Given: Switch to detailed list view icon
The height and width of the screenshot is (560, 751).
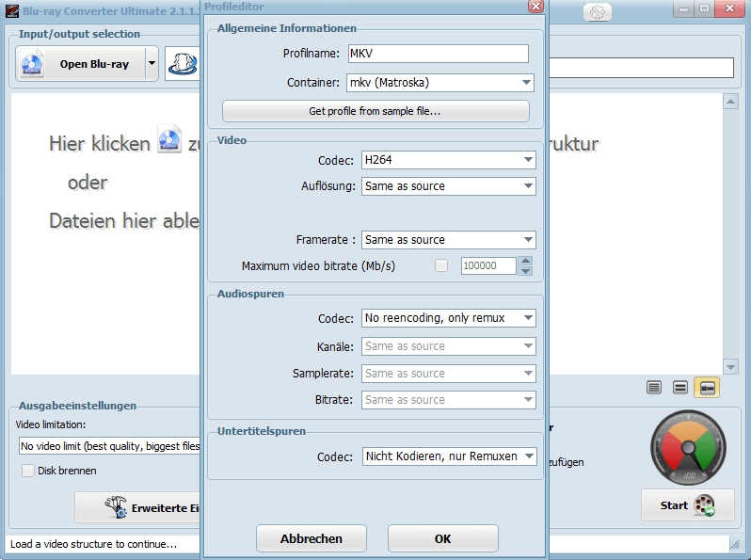Looking at the screenshot, I should pos(654,387).
